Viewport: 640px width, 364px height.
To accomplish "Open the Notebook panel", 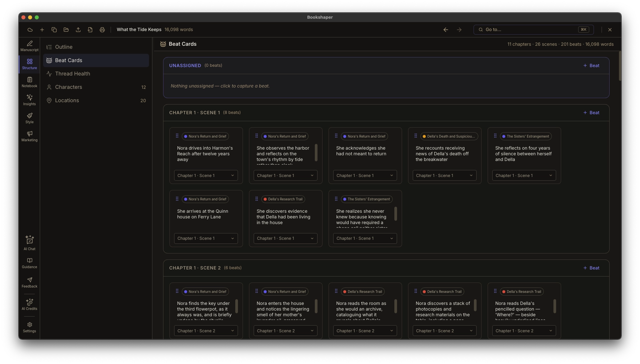I will click(x=29, y=82).
